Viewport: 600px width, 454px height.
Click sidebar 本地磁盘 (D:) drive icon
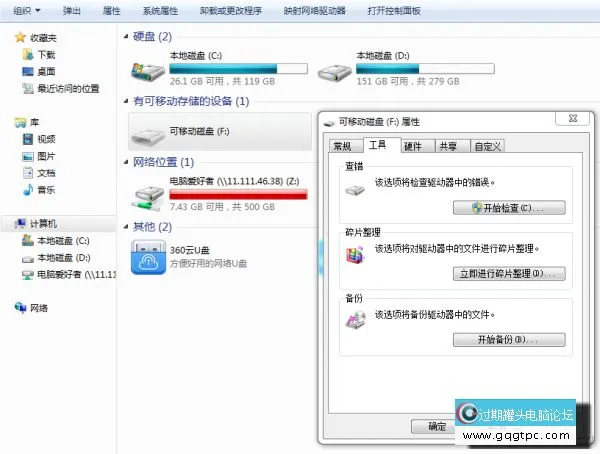28,259
